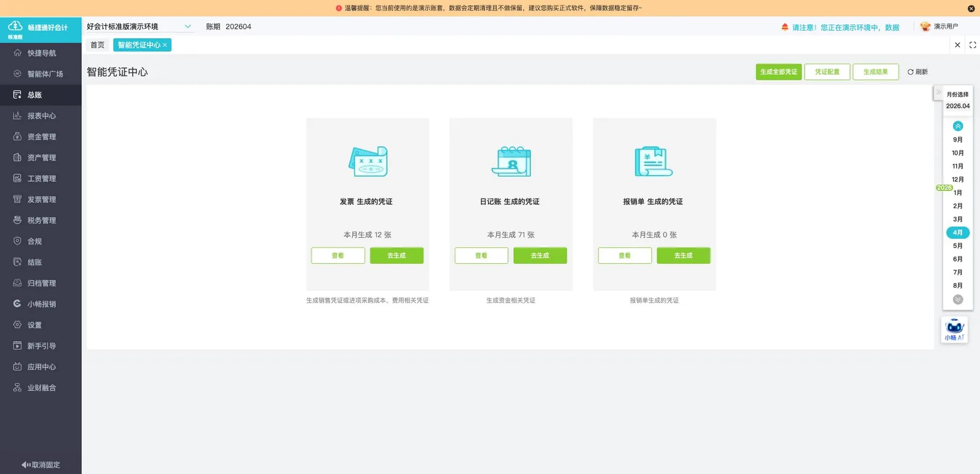Open 工资管理 sidebar section
The width and height of the screenshot is (980, 474).
click(x=40, y=178)
